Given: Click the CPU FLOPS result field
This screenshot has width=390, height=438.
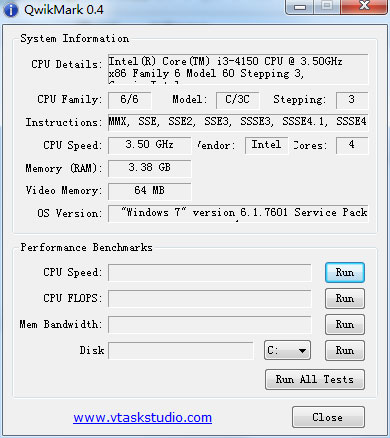Looking at the screenshot, I should tap(210, 298).
